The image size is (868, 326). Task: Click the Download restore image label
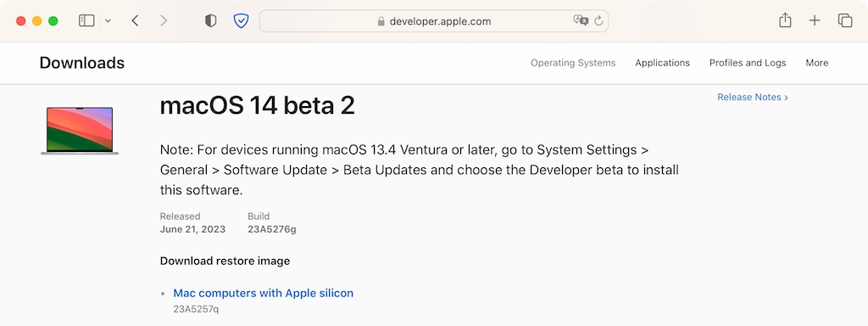point(225,261)
